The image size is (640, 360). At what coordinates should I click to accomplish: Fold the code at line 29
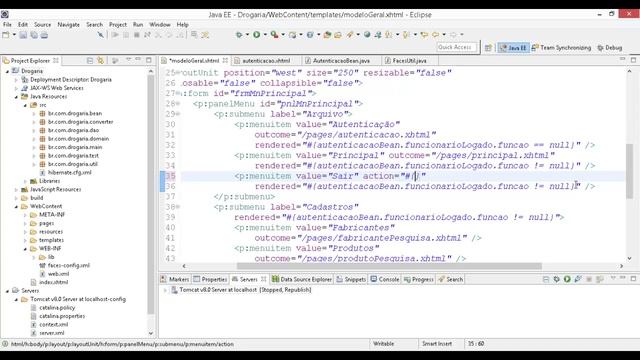pos(178,114)
